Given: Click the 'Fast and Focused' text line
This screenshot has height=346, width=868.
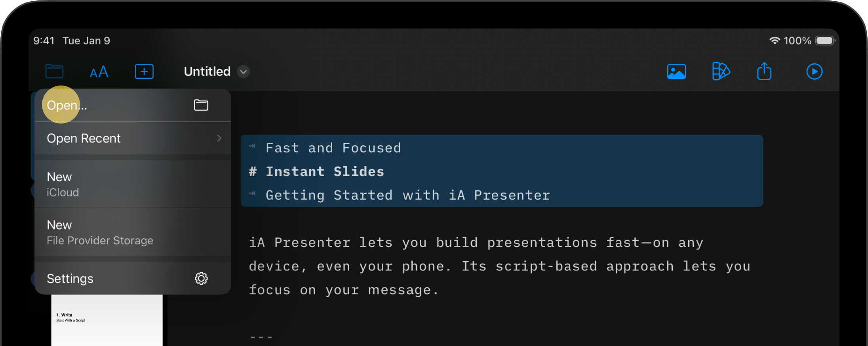Looking at the screenshot, I should pos(333,148).
